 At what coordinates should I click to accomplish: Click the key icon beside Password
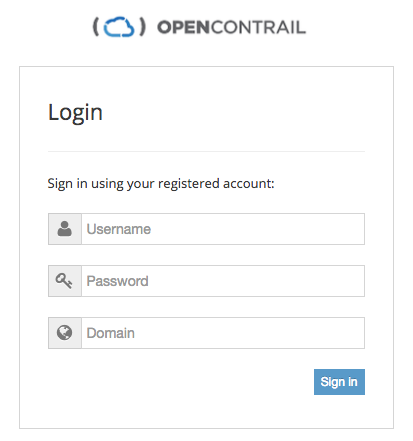click(64, 281)
